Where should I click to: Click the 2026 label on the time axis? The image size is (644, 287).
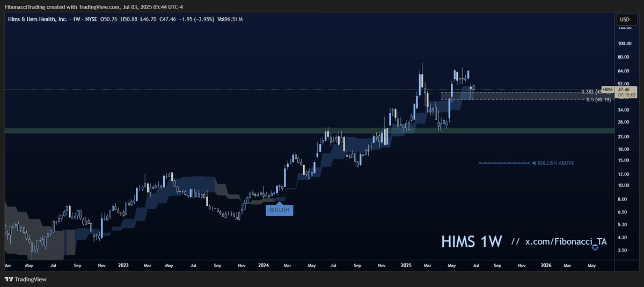pos(546,265)
